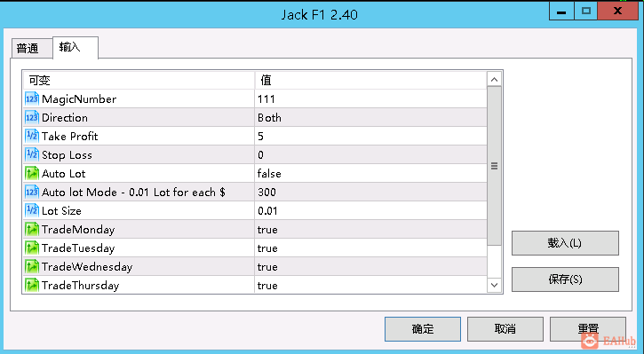Viewport: 644px width, 354px height.
Task: Select the MagicNumber variable name
Action: point(79,98)
